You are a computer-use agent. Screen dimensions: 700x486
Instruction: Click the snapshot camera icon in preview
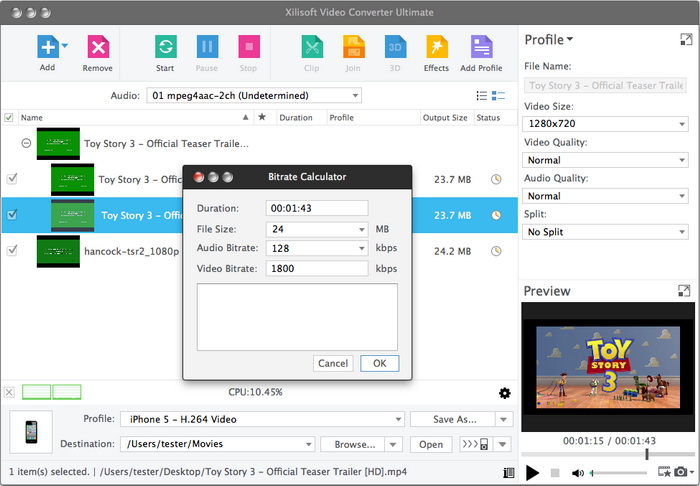point(680,472)
